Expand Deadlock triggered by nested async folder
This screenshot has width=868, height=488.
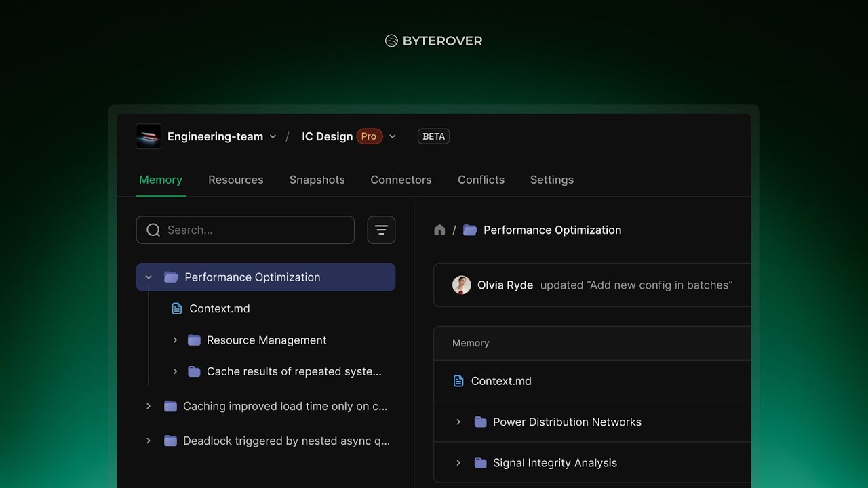tap(149, 441)
